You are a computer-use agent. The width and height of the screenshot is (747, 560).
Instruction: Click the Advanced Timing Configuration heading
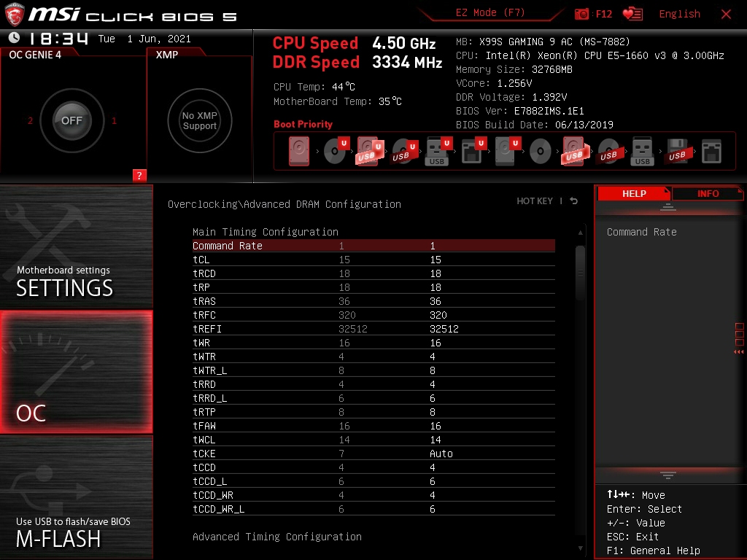tap(276, 537)
